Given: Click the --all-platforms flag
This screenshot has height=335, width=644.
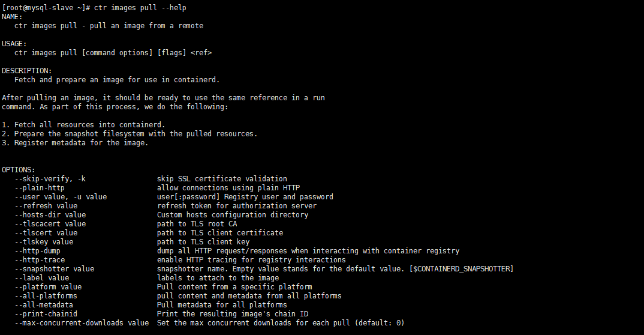Looking at the screenshot, I should [x=46, y=297].
